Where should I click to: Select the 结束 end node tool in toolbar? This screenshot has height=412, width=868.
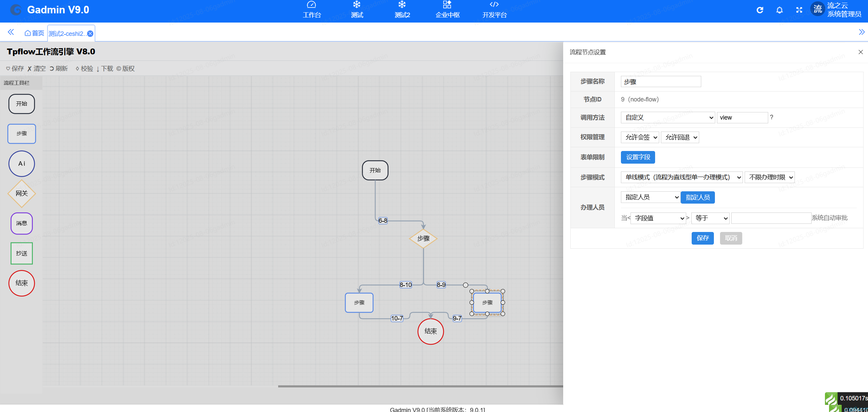click(22, 283)
